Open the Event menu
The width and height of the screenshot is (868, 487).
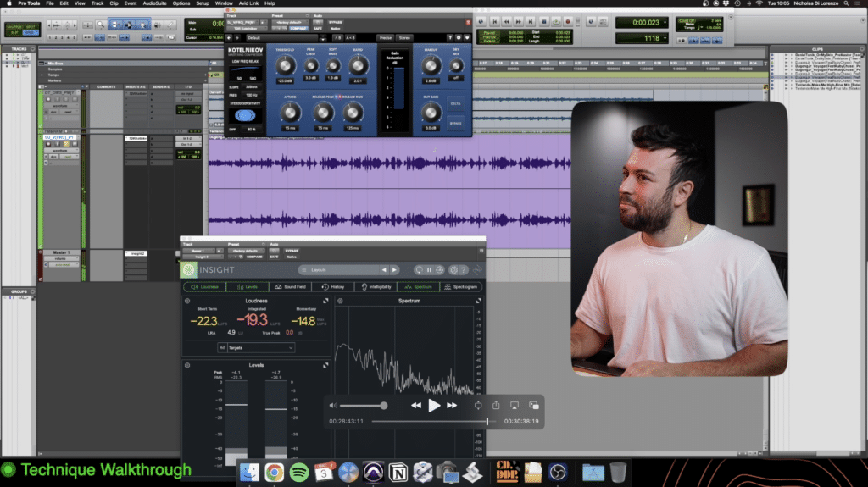[x=130, y=3]
